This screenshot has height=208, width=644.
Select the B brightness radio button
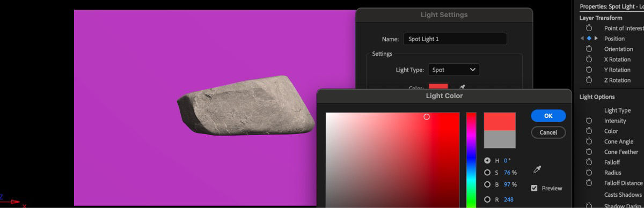[x=487, y=184]
